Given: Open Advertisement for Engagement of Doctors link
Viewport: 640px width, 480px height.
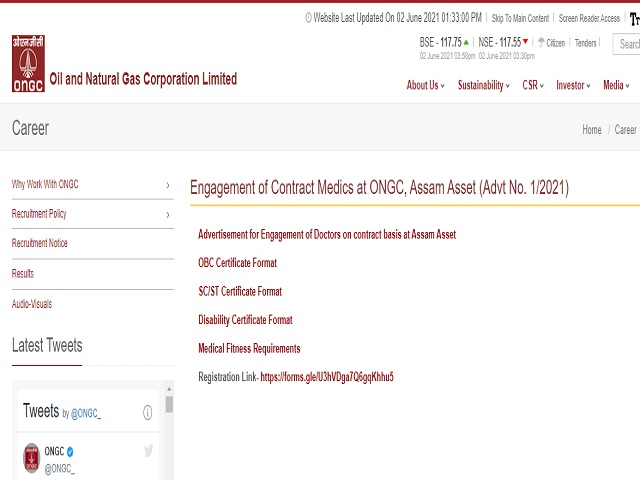Looking at the screenshot, I should tap(327, 234).
